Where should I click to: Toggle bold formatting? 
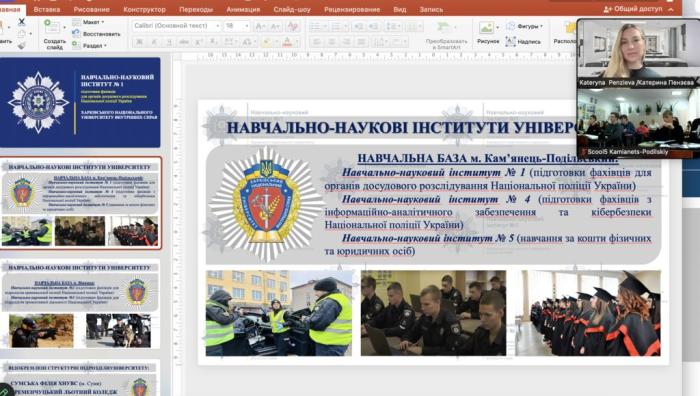(139, 42)
